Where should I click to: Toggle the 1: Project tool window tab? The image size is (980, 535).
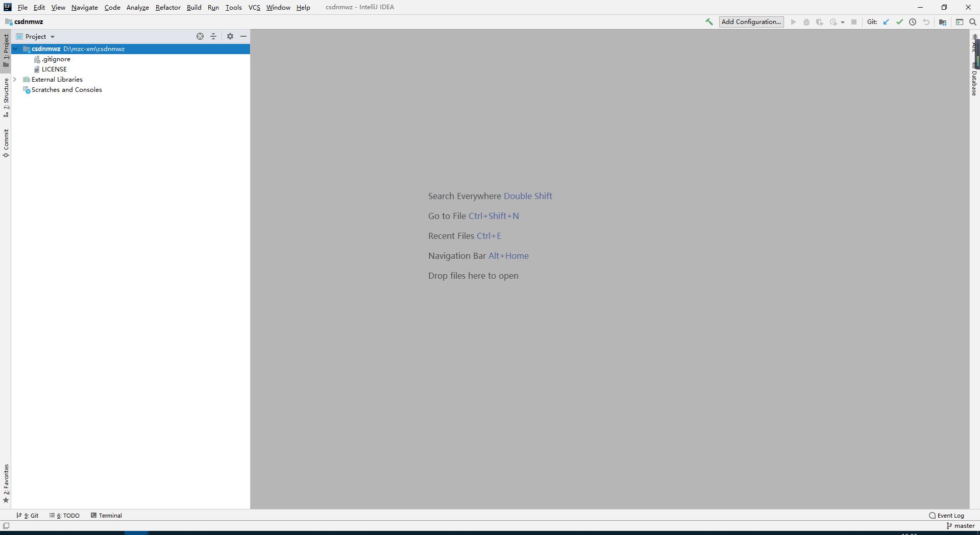pos(6,51)
